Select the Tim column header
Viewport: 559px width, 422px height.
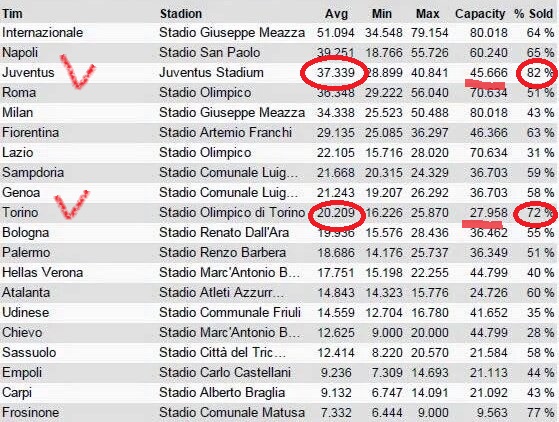[12, 14]
